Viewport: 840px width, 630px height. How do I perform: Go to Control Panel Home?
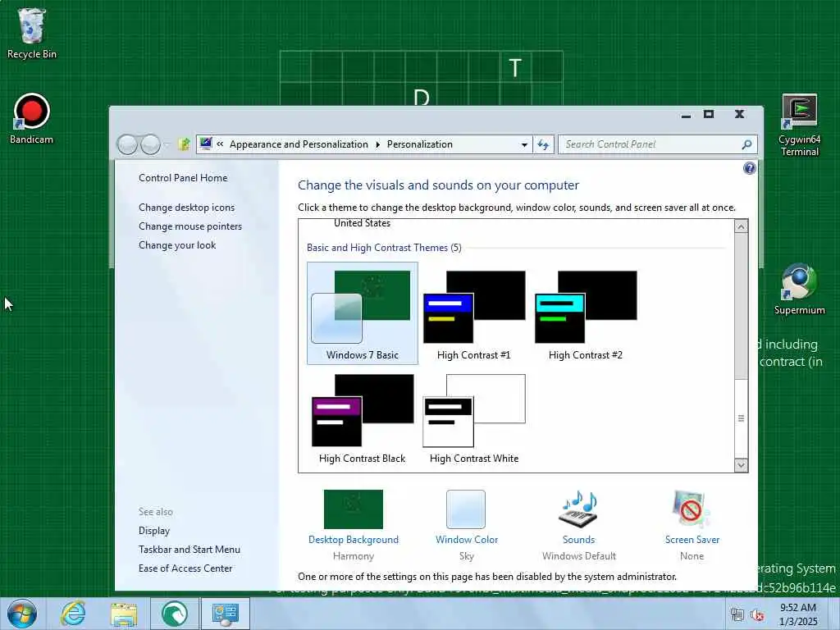tap(183, 178)
